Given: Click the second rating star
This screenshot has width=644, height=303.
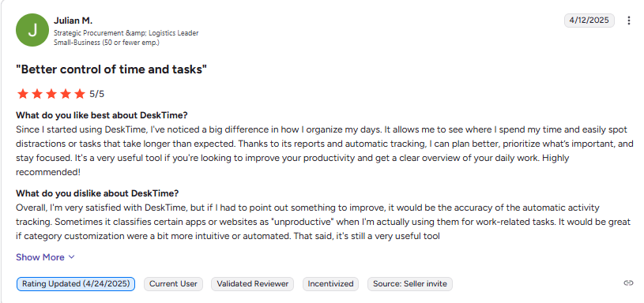Looking at the screenshot, I should [37, 94].
